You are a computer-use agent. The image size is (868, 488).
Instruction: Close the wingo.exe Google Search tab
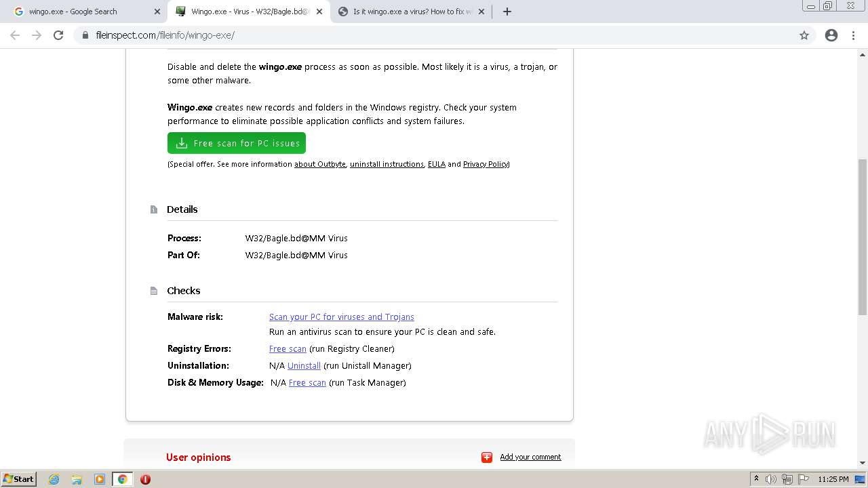[x=157, y=12]
